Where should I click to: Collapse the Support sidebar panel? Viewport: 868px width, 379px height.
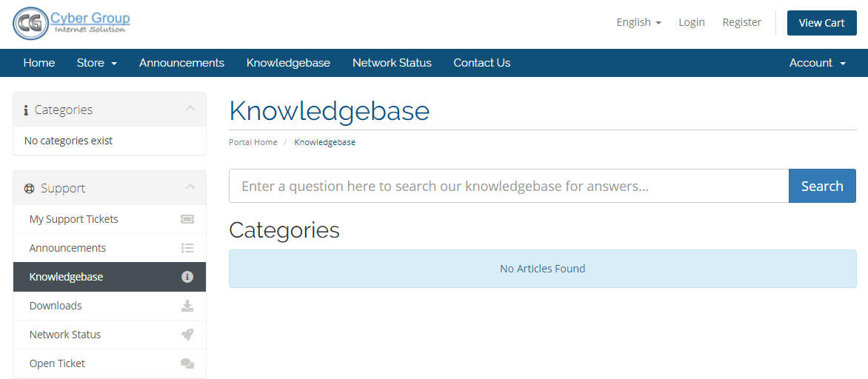click(x=190, y=187)
